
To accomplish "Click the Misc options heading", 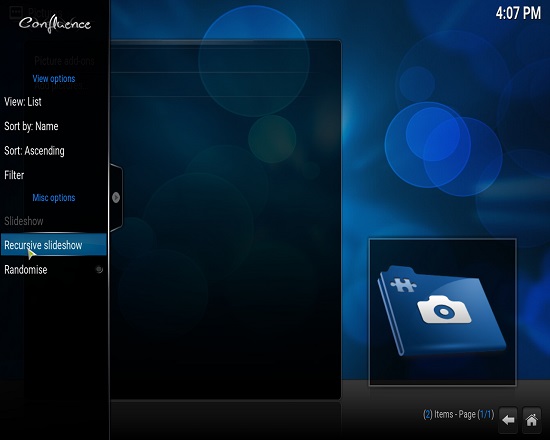I will click(54, 198).
